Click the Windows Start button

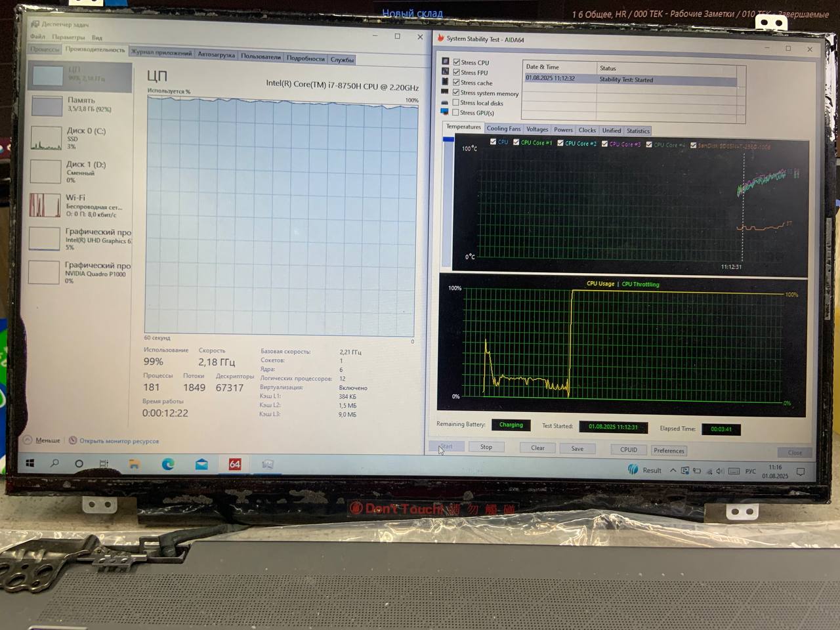tap(30, 463)
